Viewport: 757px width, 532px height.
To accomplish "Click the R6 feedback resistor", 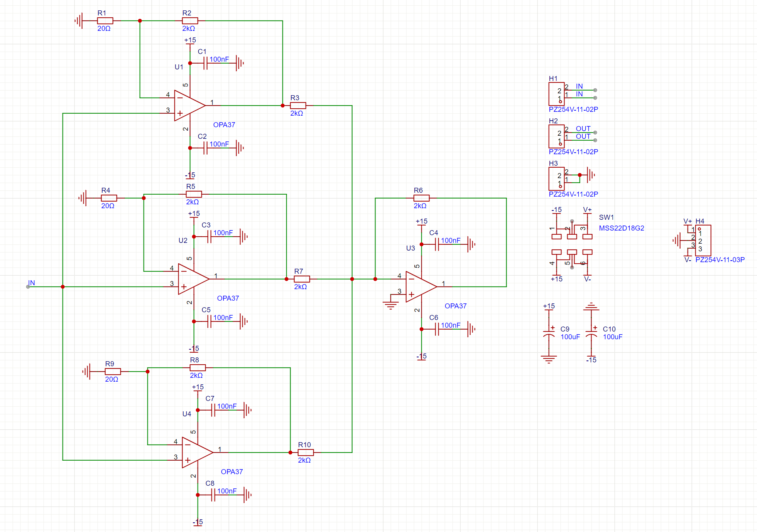I will tap(421, 198).
